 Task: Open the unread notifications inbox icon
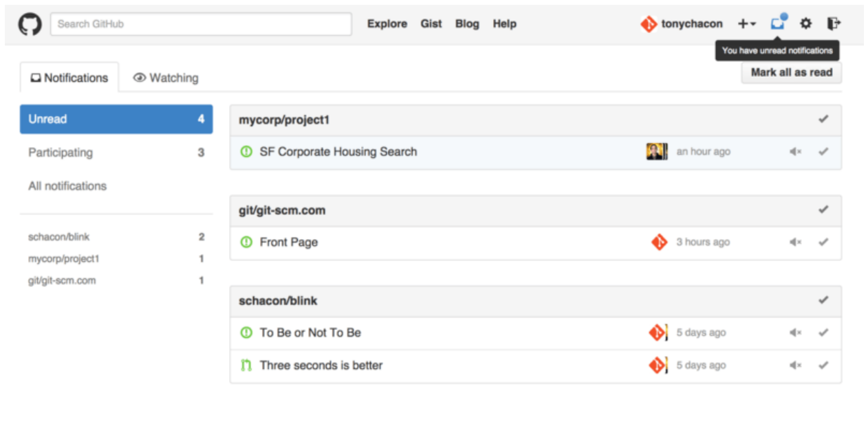(x=778, y=23)
